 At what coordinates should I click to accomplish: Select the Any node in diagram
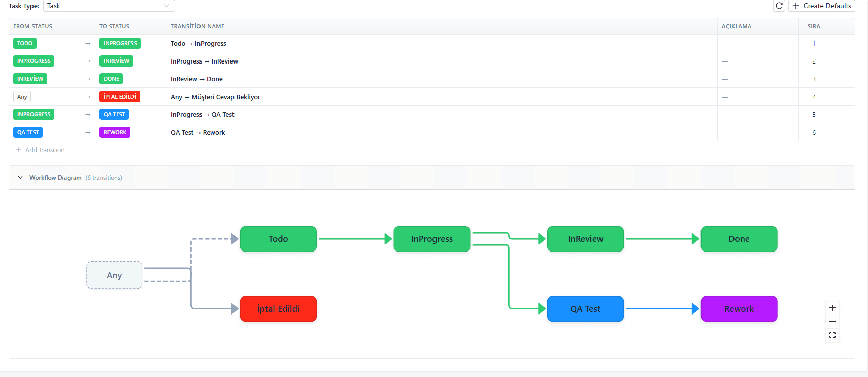(114, 275)
